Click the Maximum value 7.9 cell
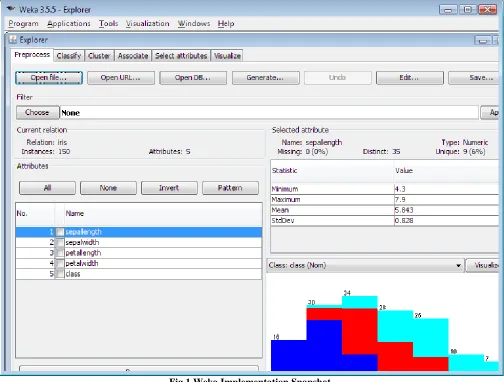The image size is (504, 382). point(447,200)
